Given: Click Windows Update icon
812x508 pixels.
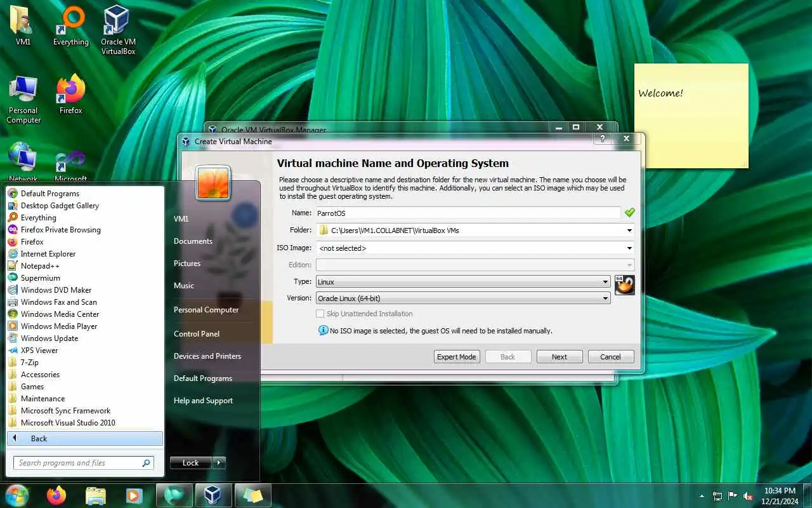Looking at the screenshot, I should (12, 338).
